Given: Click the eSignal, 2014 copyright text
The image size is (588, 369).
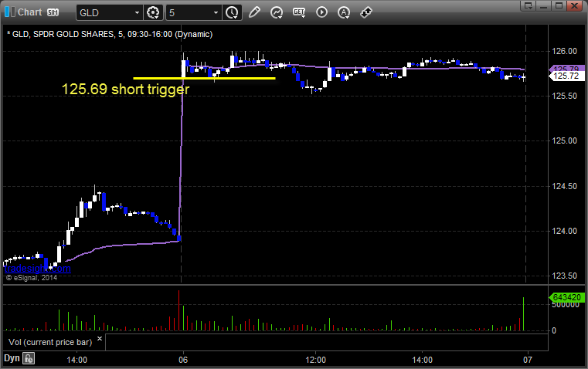Looking at the screenshot, I should pyautogui.click(x=32, y=278).
